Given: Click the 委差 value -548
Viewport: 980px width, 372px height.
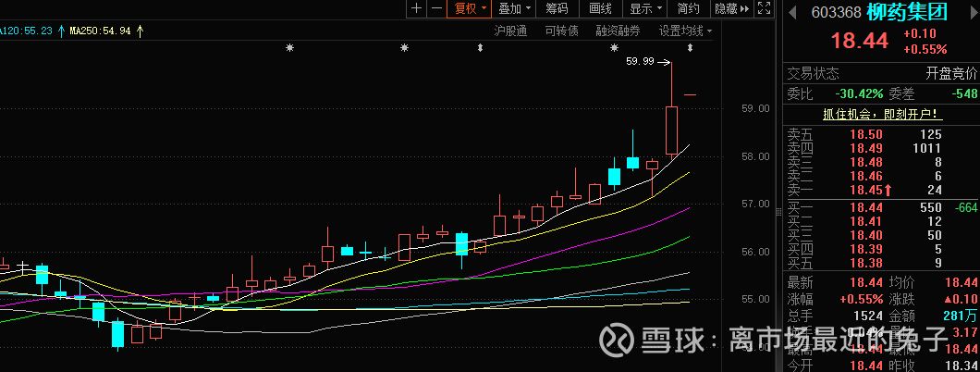Looking at the screenshot, I should 963,93.
